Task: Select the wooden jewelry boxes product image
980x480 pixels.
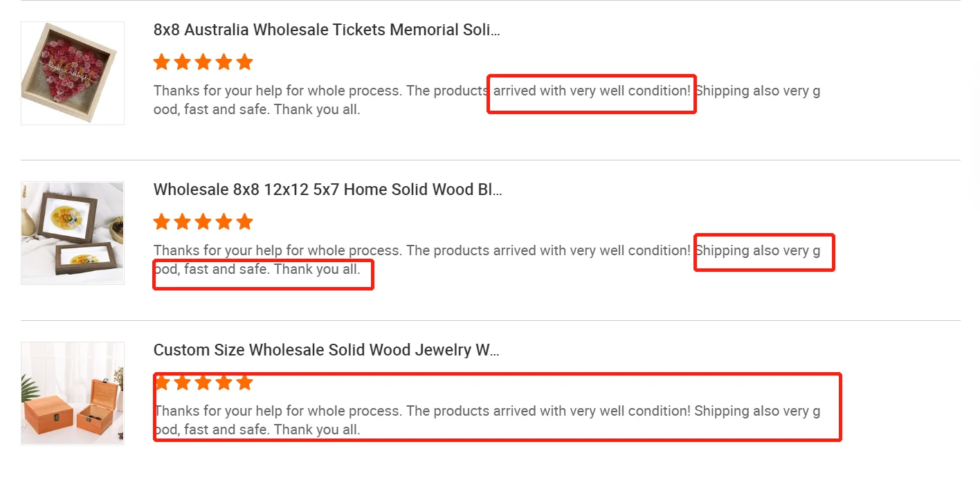Action: [73, 393]
